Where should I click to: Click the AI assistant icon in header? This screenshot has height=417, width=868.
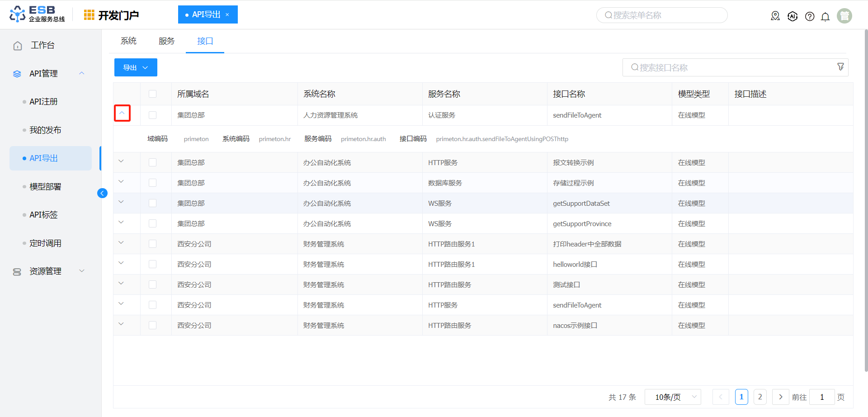click(793, 16)
